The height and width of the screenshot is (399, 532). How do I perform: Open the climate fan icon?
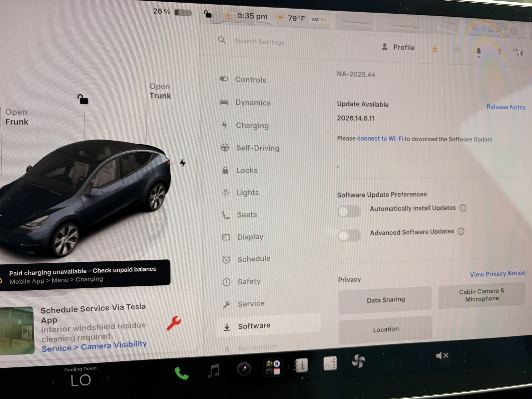click(359, 361)
